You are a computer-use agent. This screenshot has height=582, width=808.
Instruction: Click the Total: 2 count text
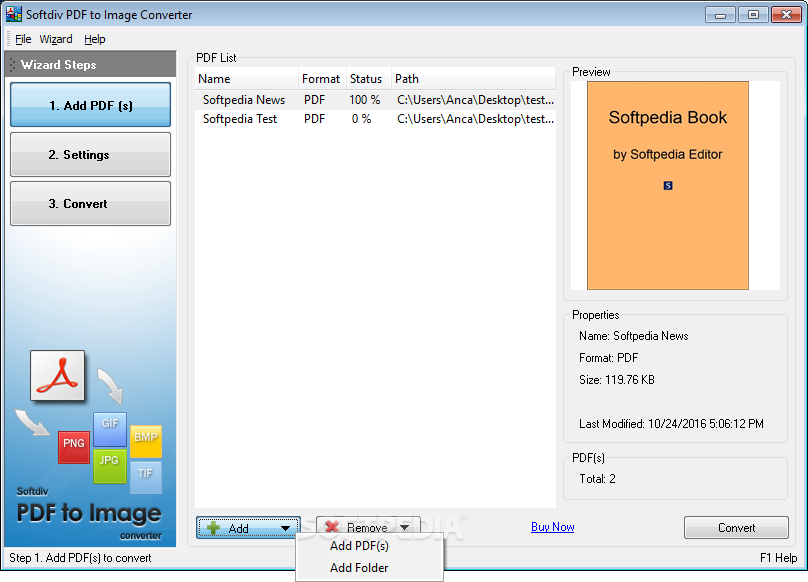pos(597,479)
